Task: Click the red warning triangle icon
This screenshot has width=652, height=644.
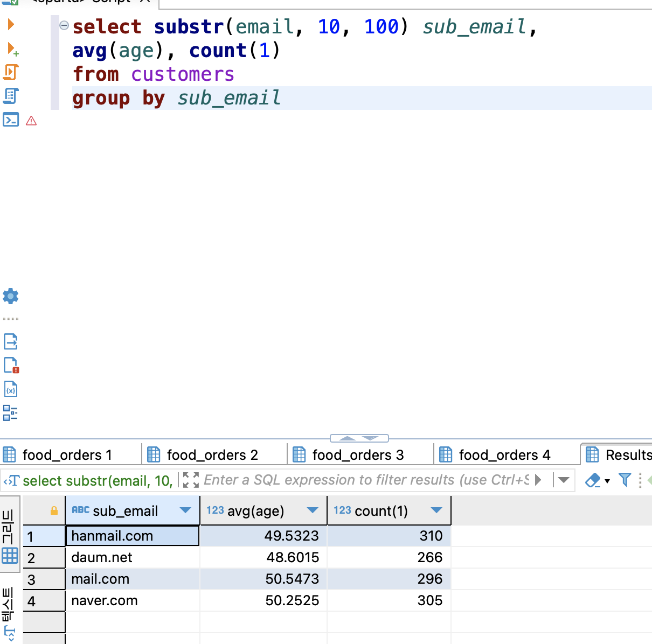Action: pos(31,121)
